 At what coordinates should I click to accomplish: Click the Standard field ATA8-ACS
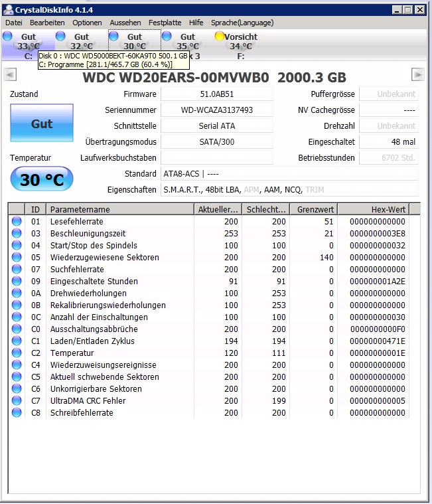(x=289, y=174)
